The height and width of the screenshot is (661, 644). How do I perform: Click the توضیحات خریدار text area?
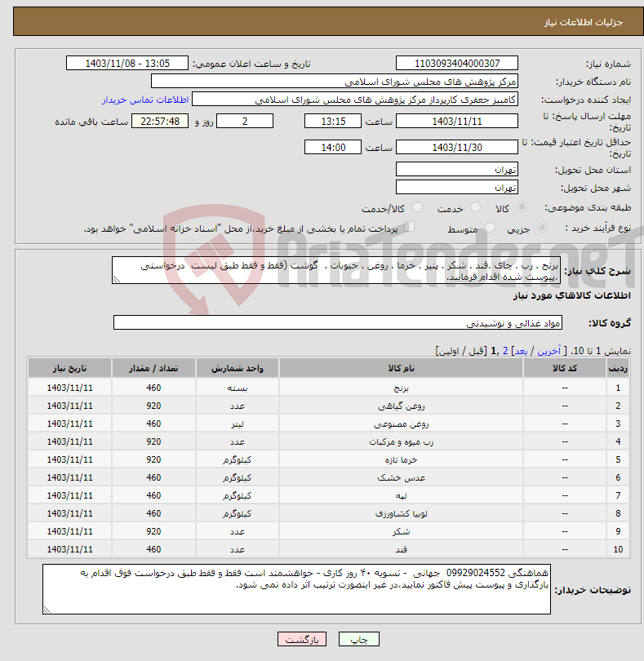tap(296, 589)
